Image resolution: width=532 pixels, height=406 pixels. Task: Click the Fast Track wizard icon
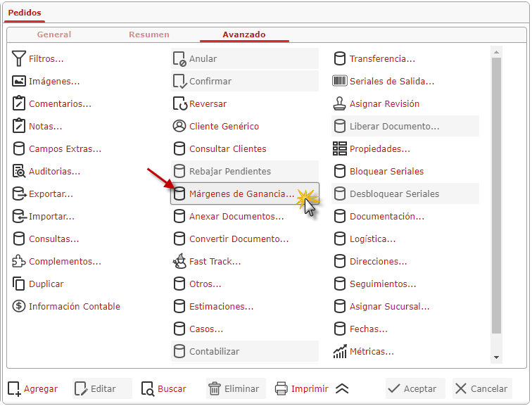click(179, 261)
